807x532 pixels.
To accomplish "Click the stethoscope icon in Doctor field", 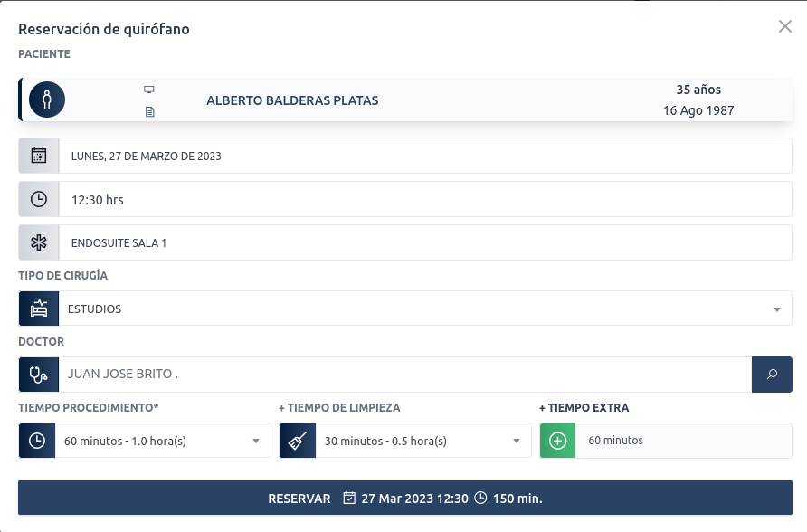I will tap(39, 375).
